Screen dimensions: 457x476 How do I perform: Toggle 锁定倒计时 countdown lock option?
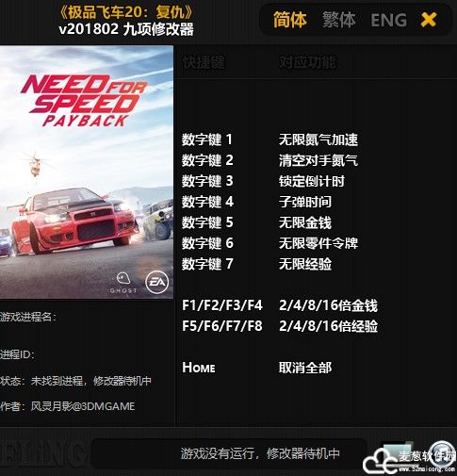(312, 181)
